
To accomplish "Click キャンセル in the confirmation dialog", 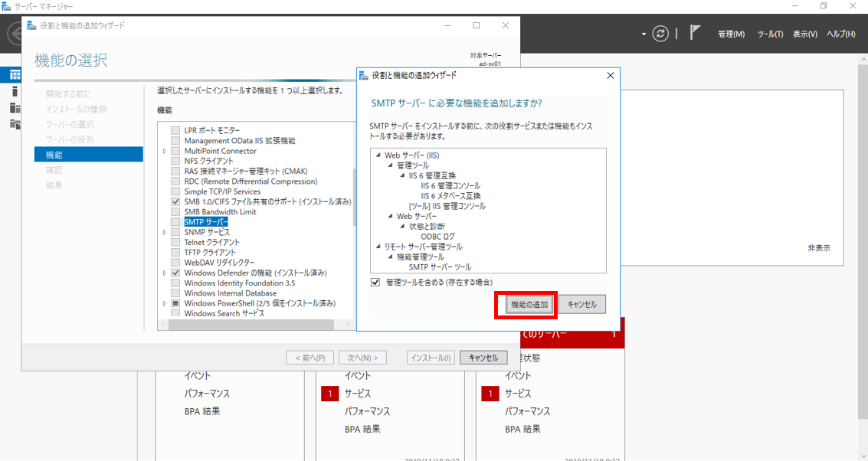I will 581,304.
